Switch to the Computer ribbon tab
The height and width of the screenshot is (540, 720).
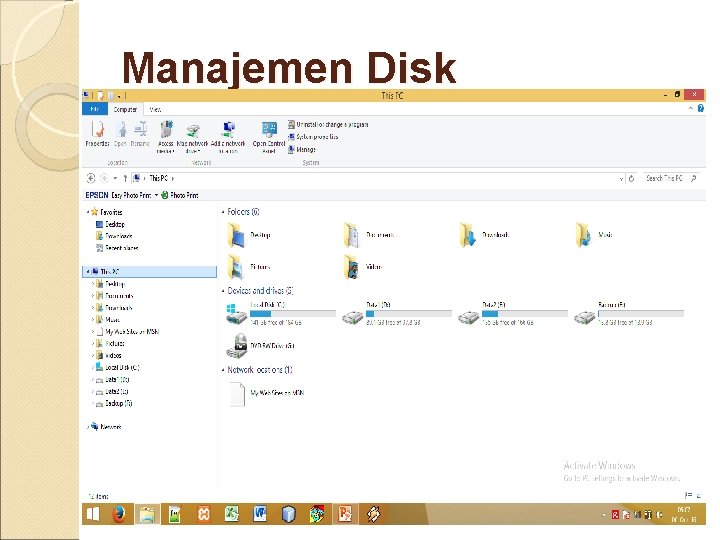point(125,109)
